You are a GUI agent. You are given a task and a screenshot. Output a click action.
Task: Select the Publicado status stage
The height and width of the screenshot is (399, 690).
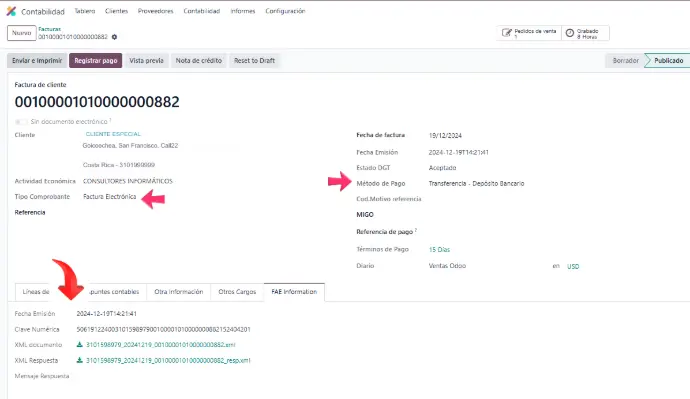[x=668, y=61]
